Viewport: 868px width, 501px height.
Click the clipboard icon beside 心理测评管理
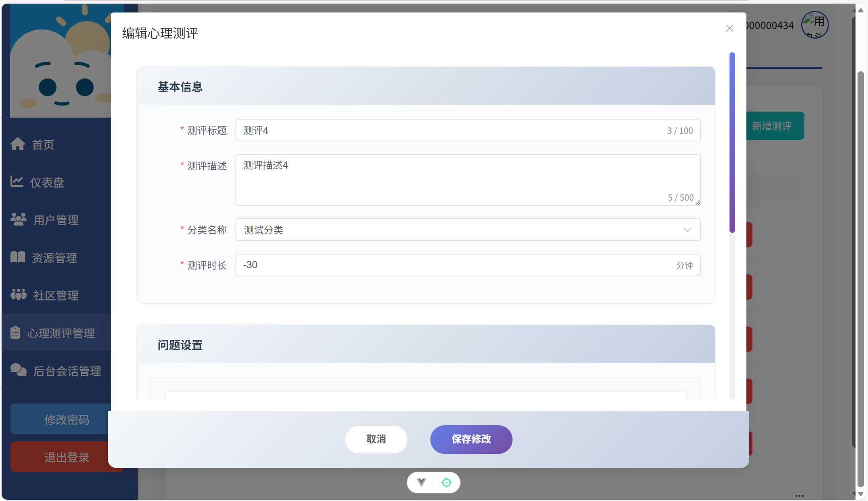pyautogui.click(x=15, y=332)
